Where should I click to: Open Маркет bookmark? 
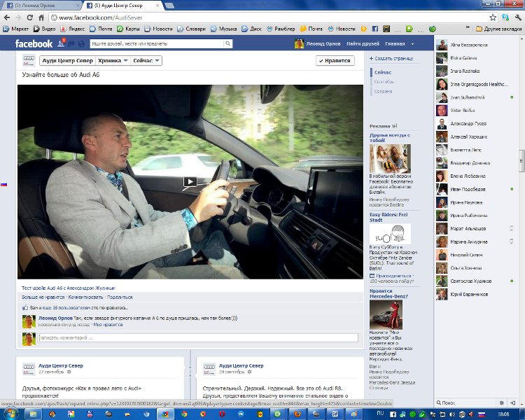coord(15,29)
